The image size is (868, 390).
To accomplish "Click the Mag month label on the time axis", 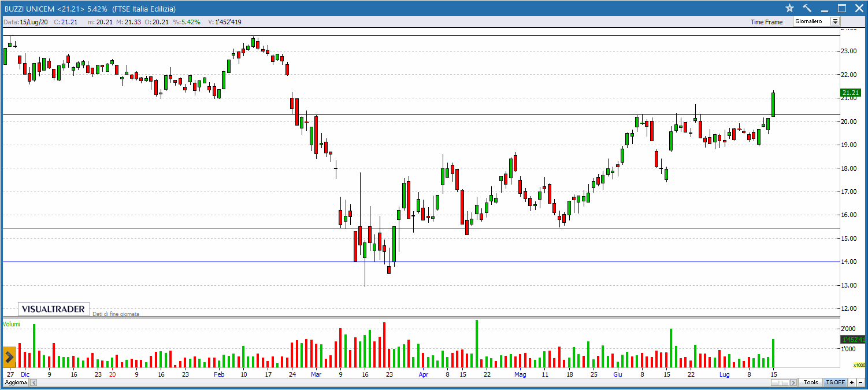I will tap(521, 374).
